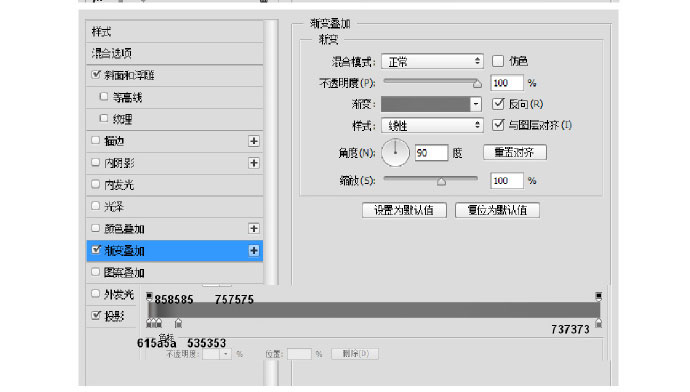690x392 pixels.
Task: Click the vertical scrollbar beside effects list
Action: point(271,152)
